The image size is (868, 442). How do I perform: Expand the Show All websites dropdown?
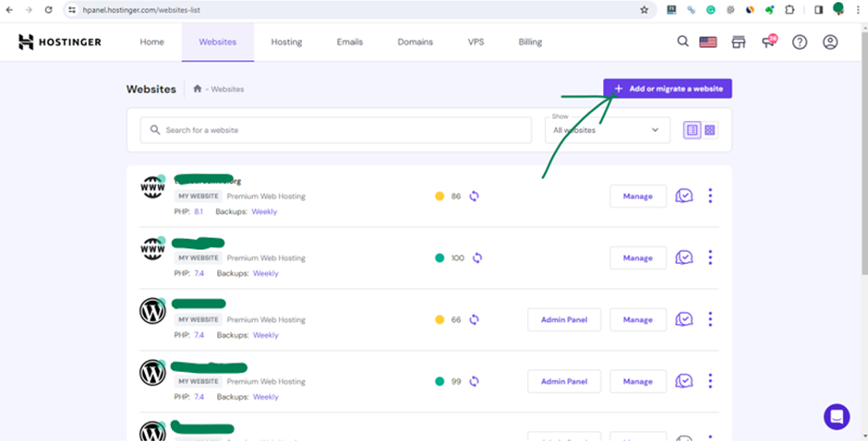coord(608,130)
